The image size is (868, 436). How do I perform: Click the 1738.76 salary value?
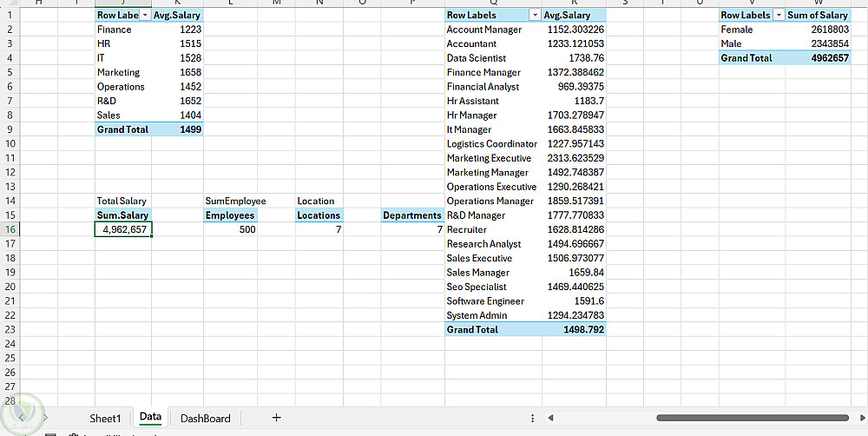(574, 58)
